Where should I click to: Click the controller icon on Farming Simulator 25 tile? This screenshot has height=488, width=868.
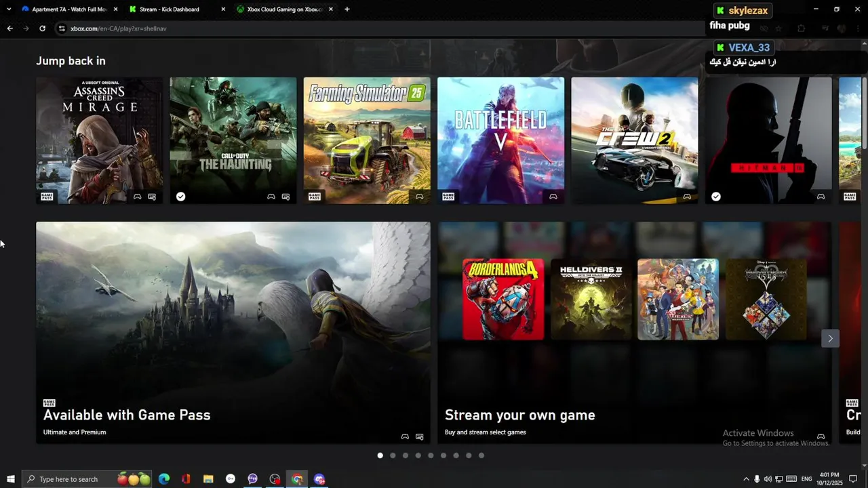(420, 197)
